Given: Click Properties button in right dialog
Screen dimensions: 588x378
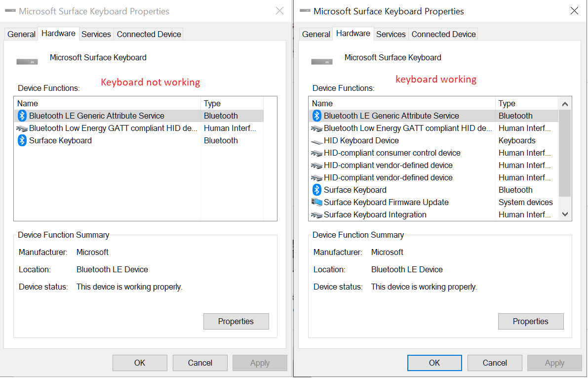Looking at the screenshot, I should [x=531, y=321].
